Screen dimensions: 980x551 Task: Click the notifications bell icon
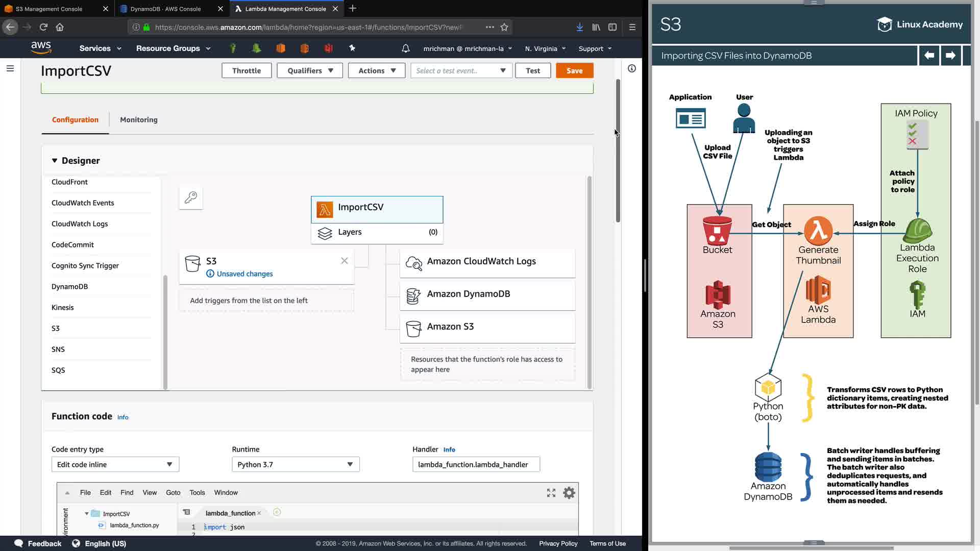click(405, 48)
